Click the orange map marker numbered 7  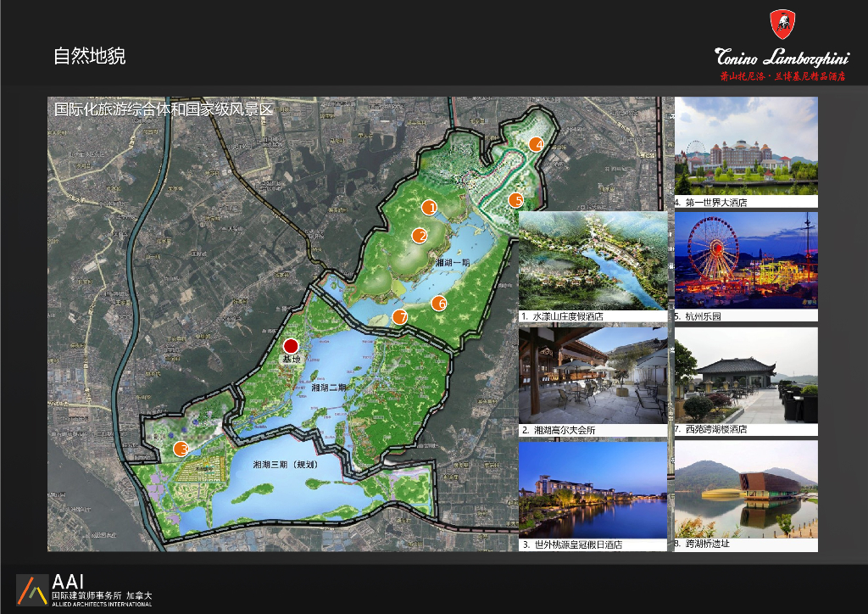tap(400, 316)
